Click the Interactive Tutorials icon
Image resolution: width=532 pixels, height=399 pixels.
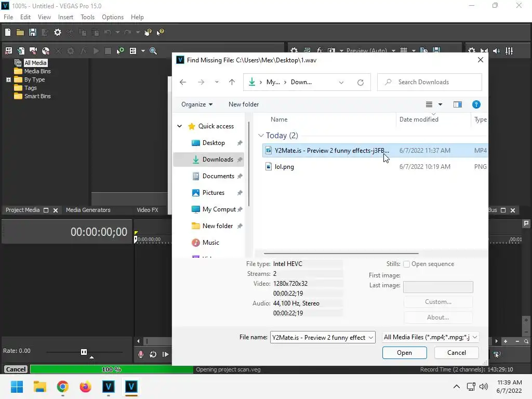(x=148, y=32)
